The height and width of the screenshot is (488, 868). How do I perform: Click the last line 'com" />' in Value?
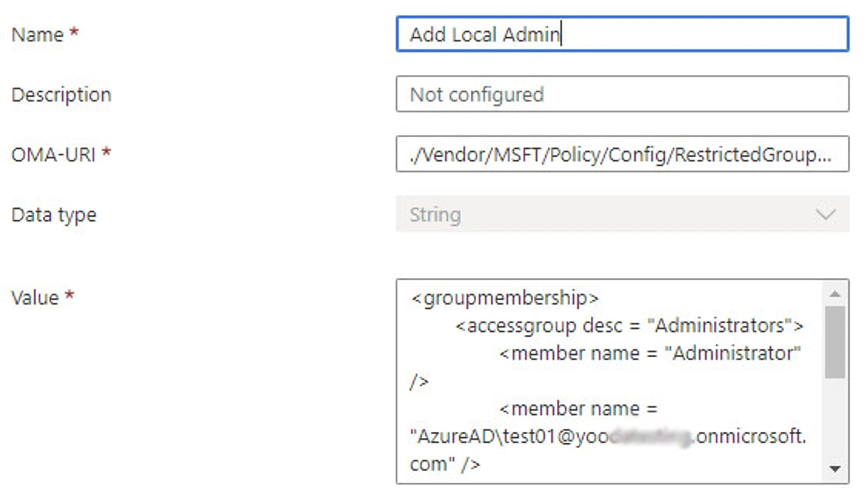click(x=445, y=465)
